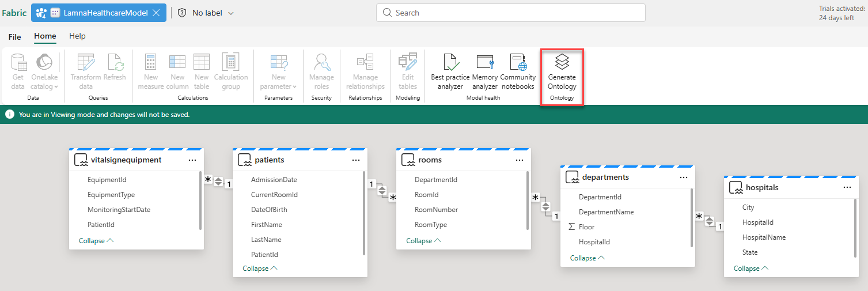The height and width of the screenshot is (291, 868).
Task: Open the No label sensitivity dropdown
Action: (206, 13)
